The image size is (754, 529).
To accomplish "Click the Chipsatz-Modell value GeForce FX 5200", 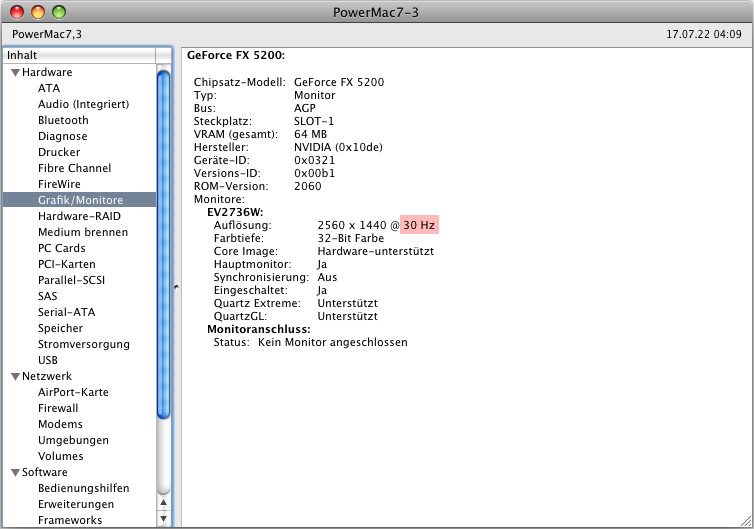I will point(339,82).
